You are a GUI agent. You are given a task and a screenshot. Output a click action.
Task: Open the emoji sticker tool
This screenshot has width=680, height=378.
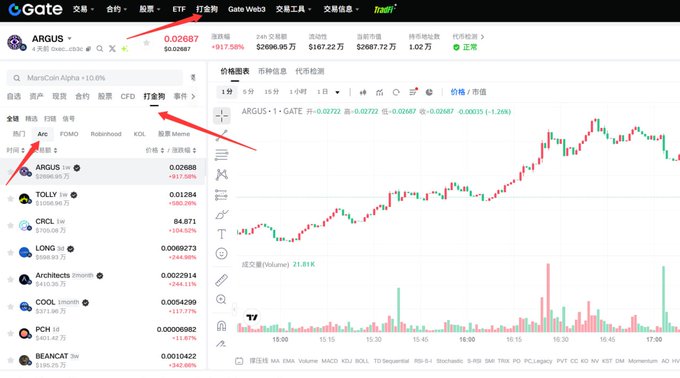(222, 254)
